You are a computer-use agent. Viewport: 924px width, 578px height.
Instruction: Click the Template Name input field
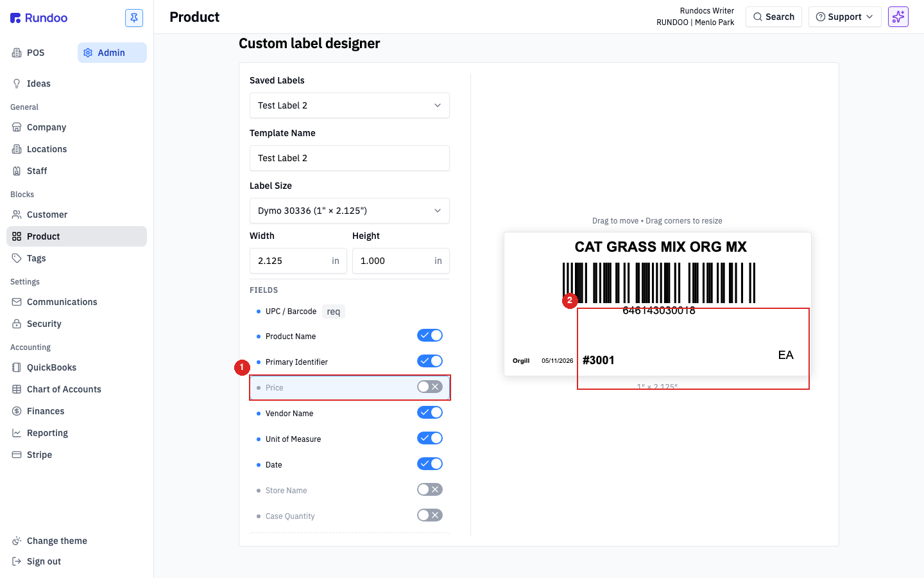[350, 158]
